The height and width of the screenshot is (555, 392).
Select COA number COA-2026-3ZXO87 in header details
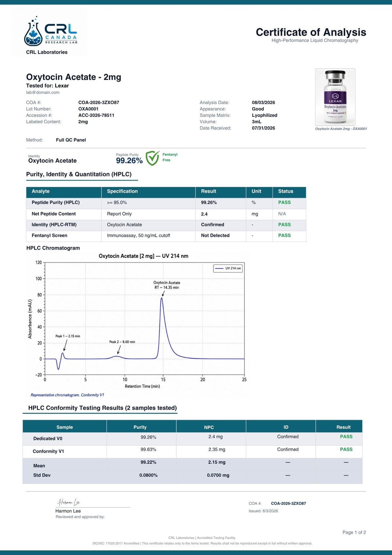pyautogui.click(x=99, y=102)
